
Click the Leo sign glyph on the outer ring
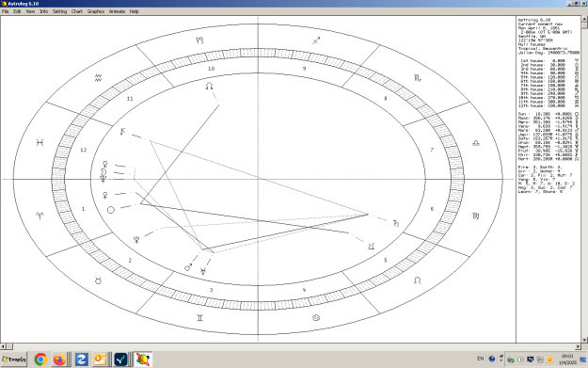coord(418,280)
